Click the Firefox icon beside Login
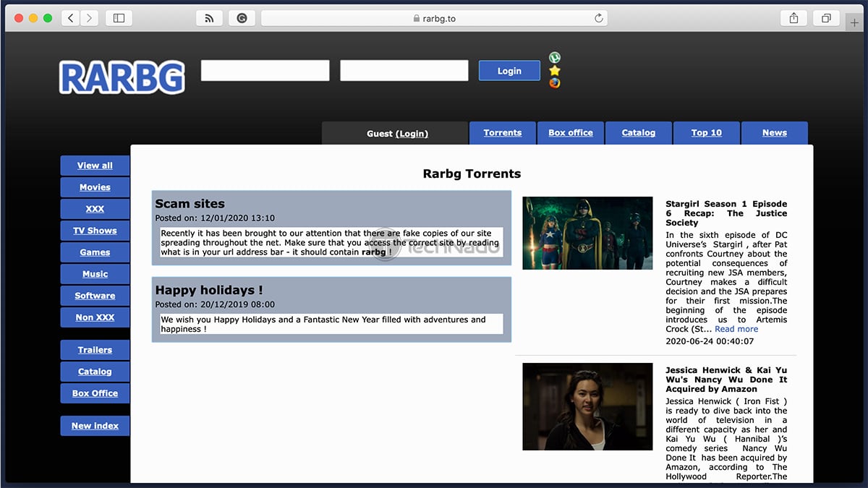This screenshot has height=488, width=868. click(x=555, y=82)
